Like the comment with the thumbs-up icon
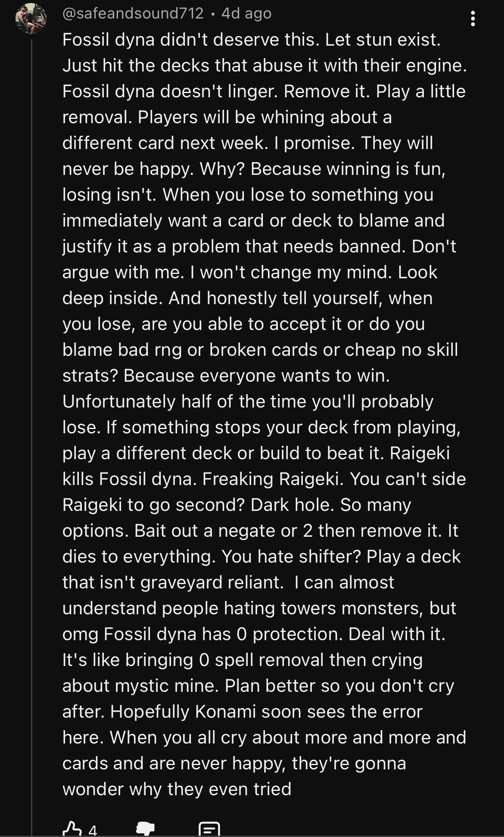 coord(72,828)
